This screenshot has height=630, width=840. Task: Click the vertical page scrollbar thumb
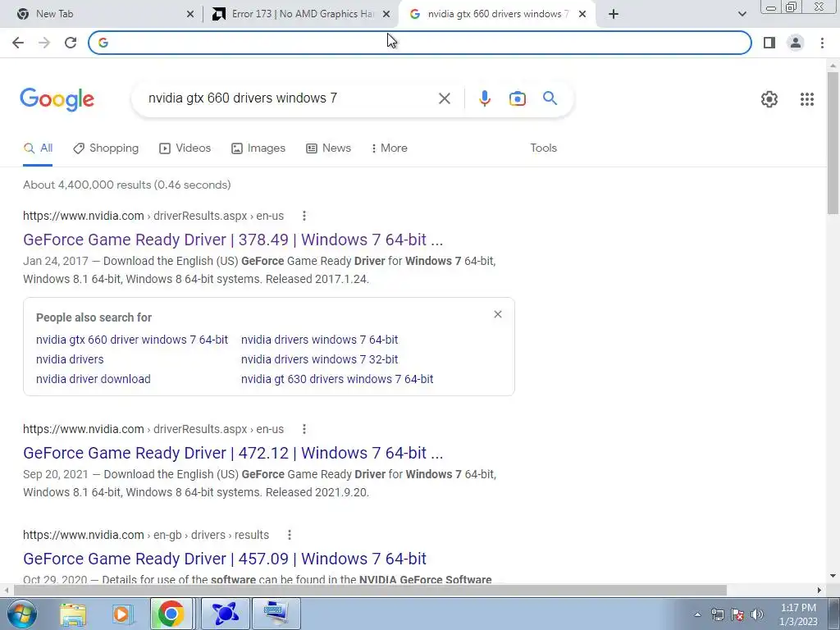833,142
